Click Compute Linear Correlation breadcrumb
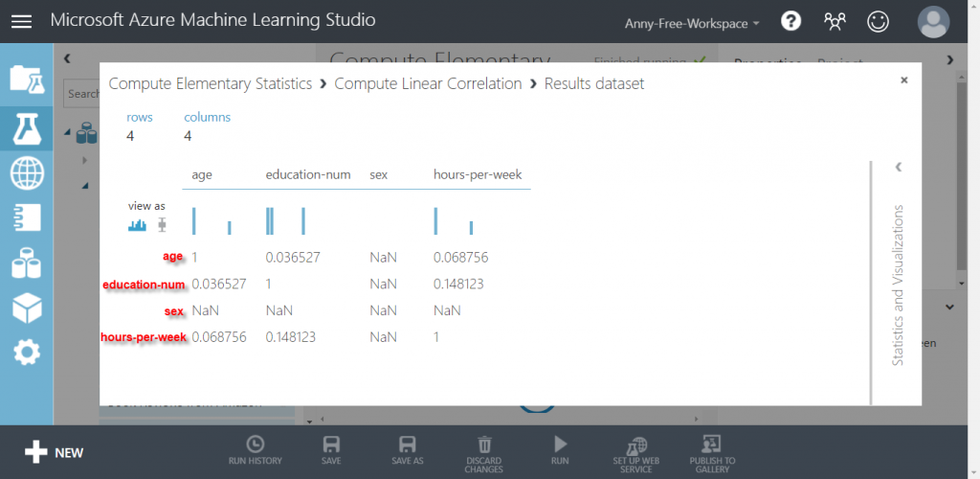This screenshot has width=980, height=479. 428,83
